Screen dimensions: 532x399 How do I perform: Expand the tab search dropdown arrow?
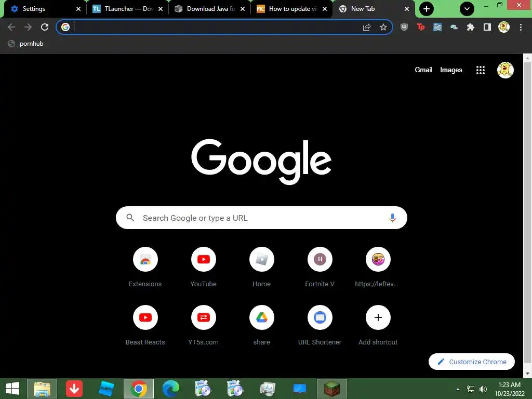[467, 9]
